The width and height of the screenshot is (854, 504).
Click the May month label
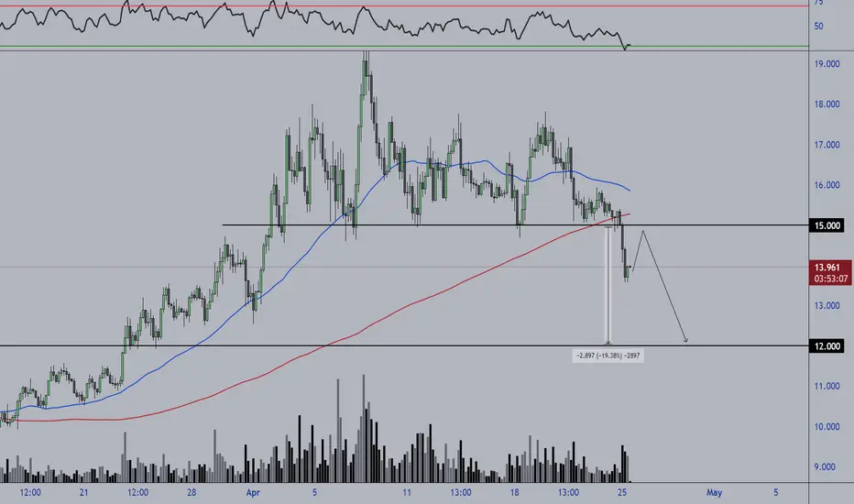[714, 493]
